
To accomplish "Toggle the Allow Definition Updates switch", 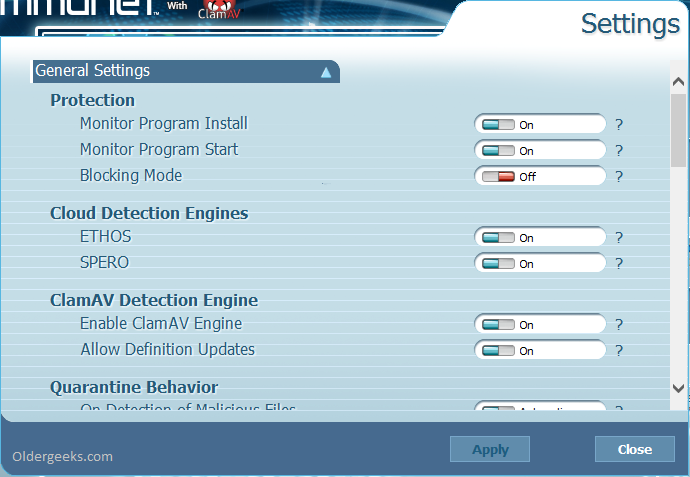I will click(498, 351).
